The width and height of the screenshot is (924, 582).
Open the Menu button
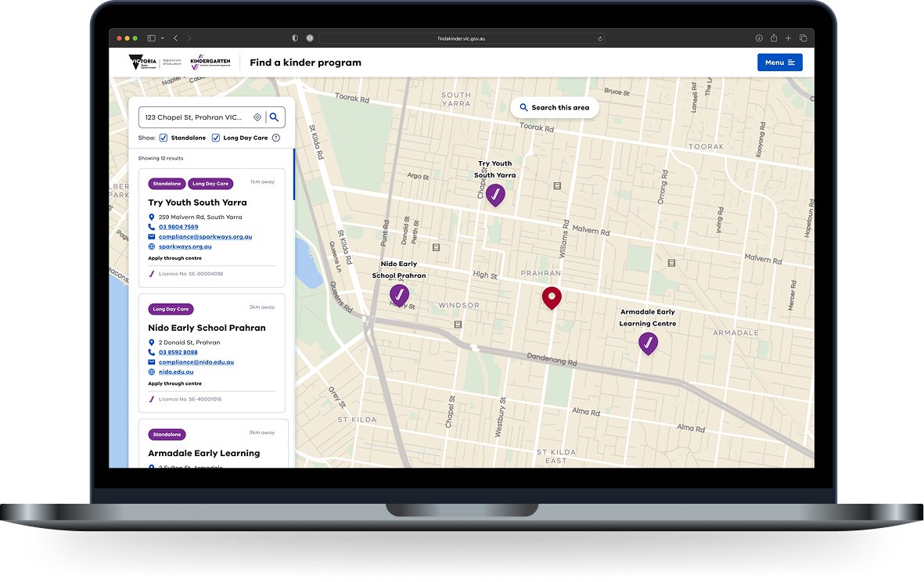coord(779,63)
